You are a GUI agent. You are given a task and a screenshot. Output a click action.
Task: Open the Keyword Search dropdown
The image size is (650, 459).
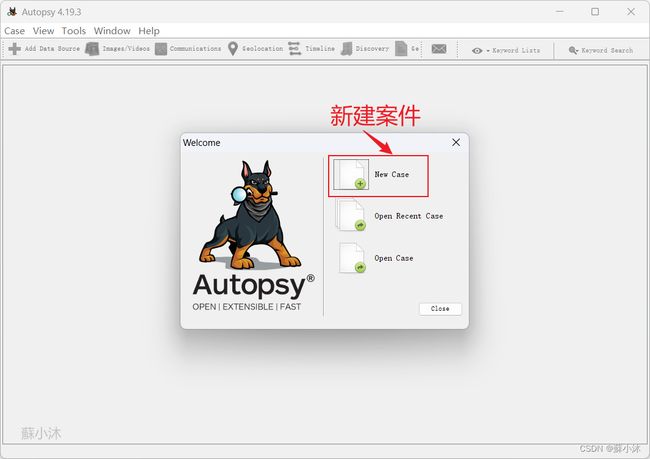[x=601, y=51]
